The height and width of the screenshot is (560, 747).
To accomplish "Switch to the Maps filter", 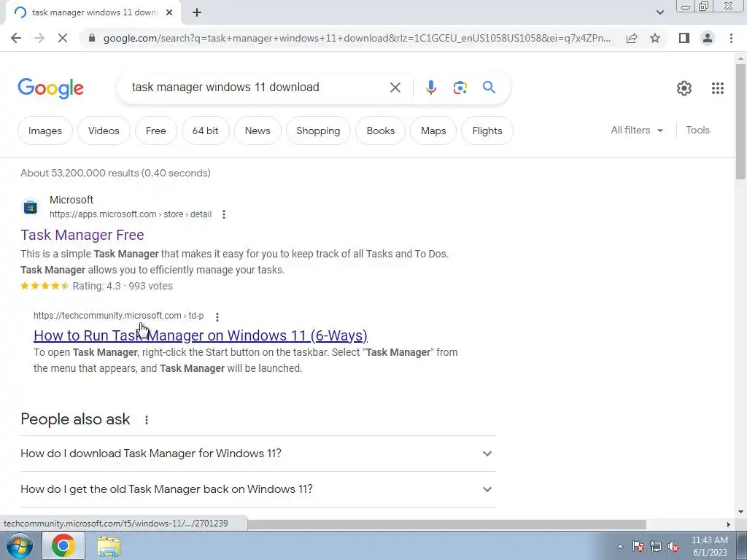I will [433, 131].
